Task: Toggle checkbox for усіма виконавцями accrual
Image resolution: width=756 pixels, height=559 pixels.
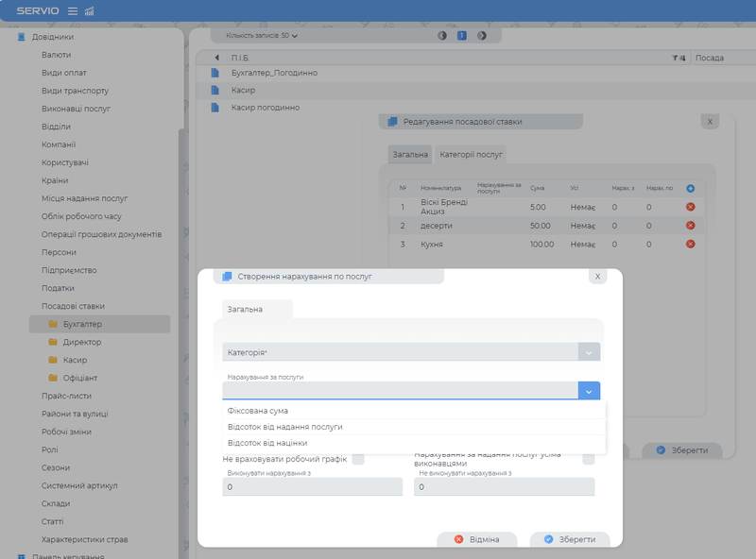Action: click(588, 460)
